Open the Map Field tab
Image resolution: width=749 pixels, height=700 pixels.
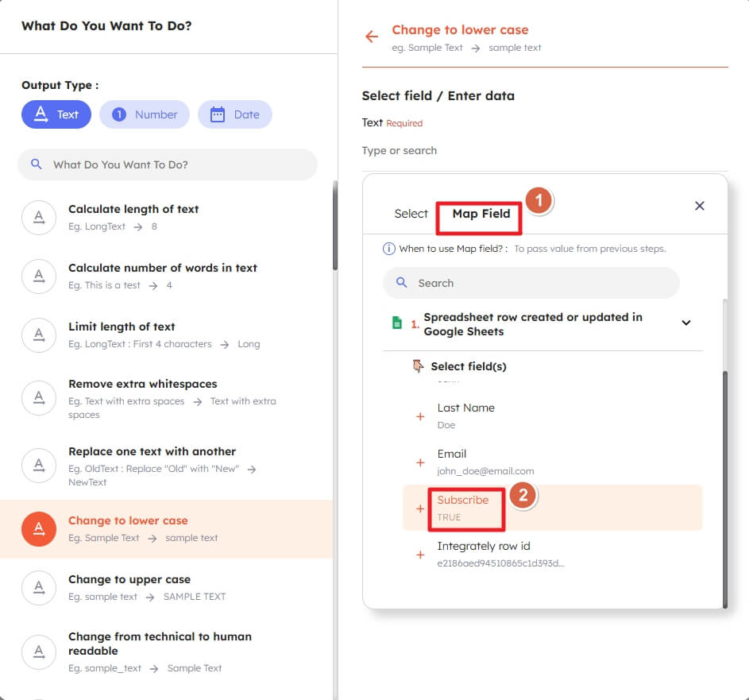481,214
